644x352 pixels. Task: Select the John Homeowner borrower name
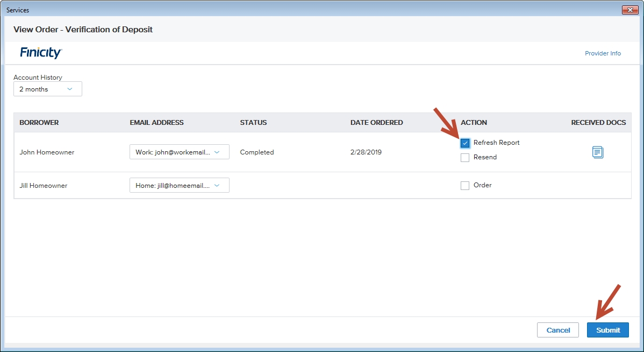pos(47,152)
